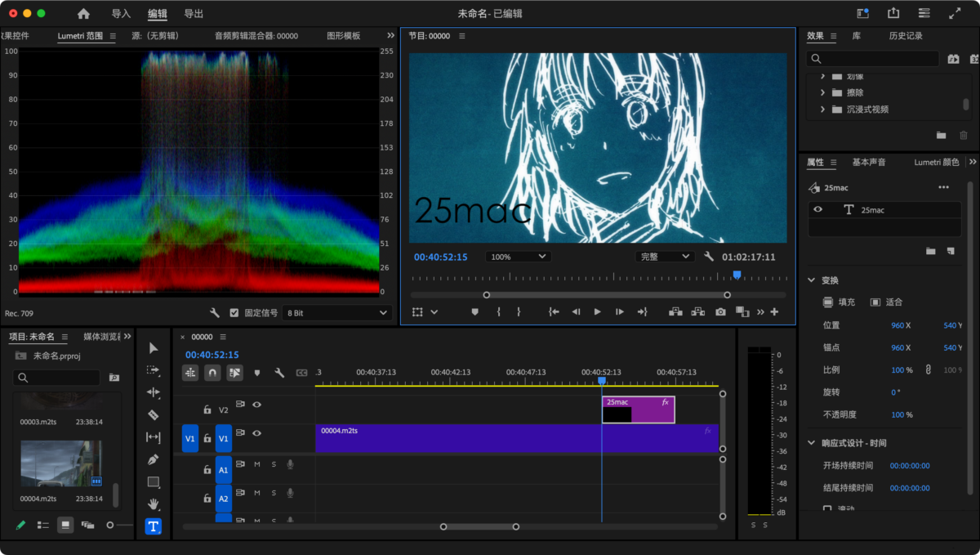
Task: Solo audio track A2
Action: tap(274, 493)
